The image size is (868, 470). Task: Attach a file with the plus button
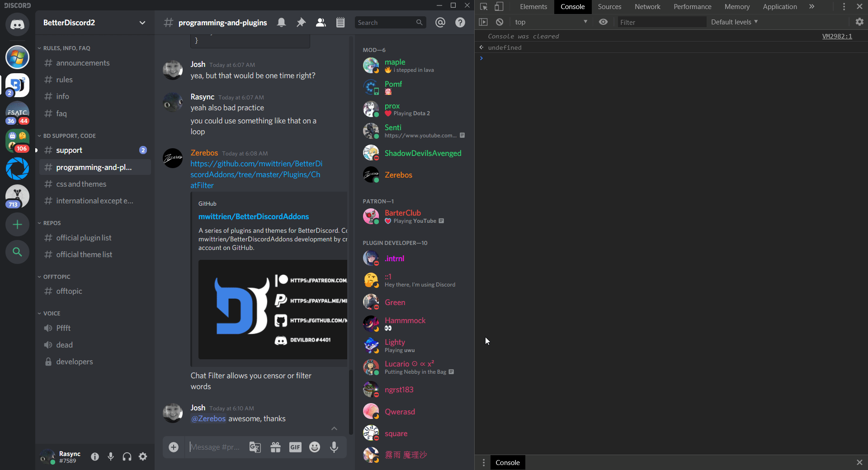(x=174, y=447)
